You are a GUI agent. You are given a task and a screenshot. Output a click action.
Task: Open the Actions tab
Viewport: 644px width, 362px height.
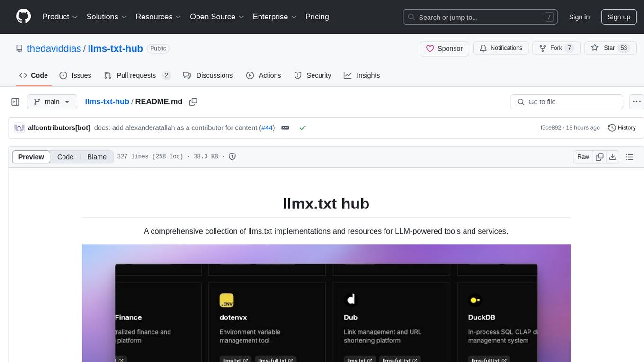264,75
